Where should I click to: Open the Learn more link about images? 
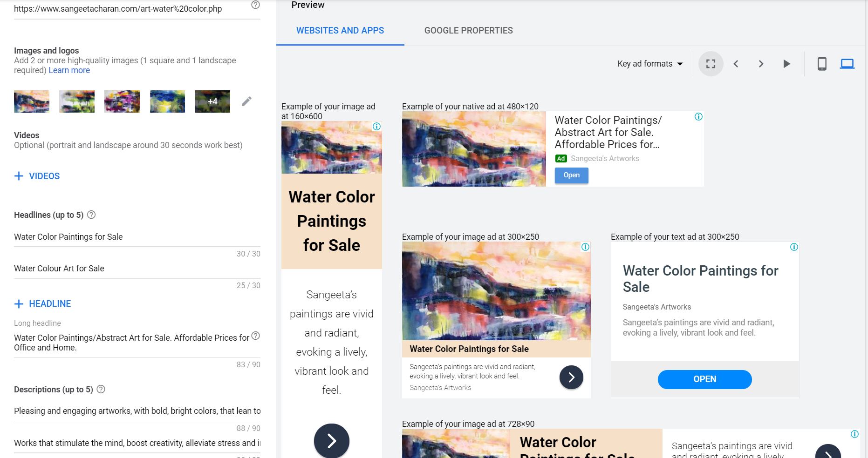tap(69, 70)
